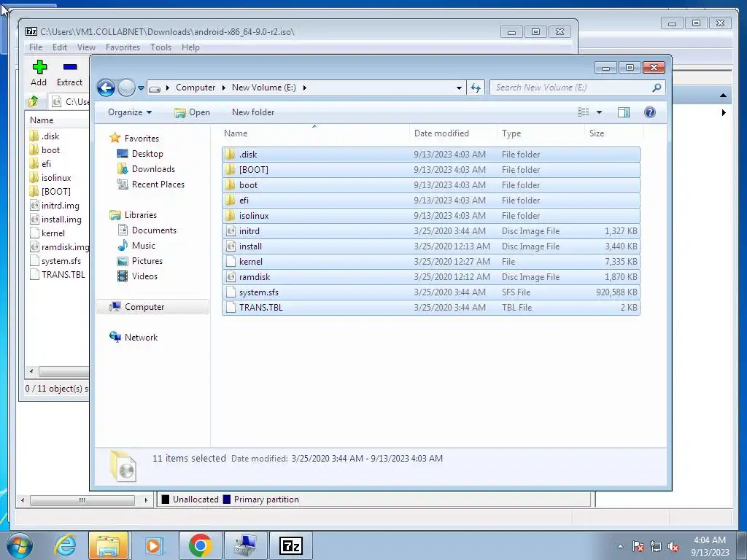Image resolution: width=747 pixels, height=560 pixels.
Task: Select the system.sfs row in Explorer
Action: pyautogui.click(x=430, y=292)
